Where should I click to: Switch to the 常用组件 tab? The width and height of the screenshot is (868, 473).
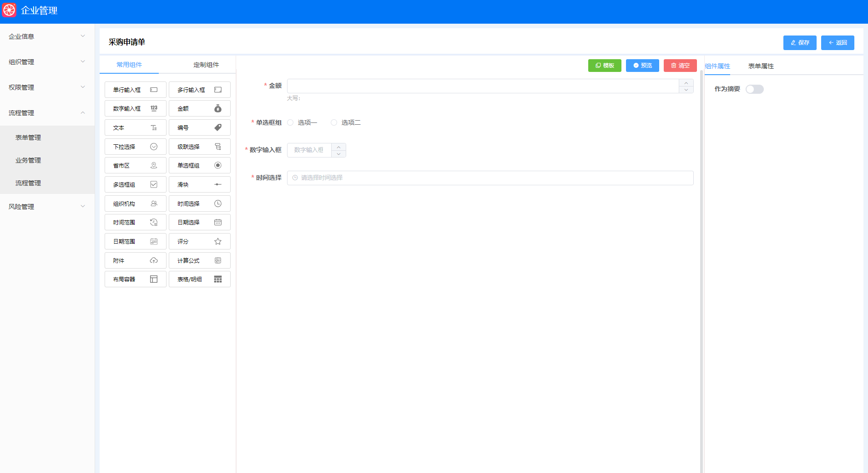pos(129,65)
